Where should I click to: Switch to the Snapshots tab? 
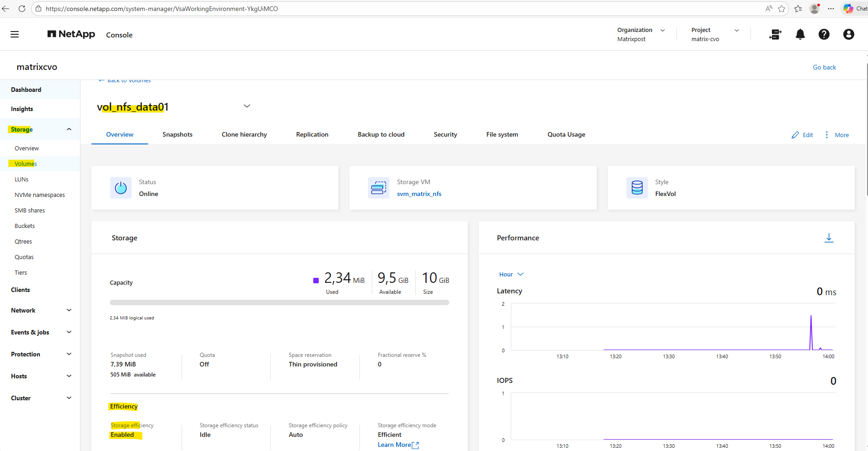point(177,134)
